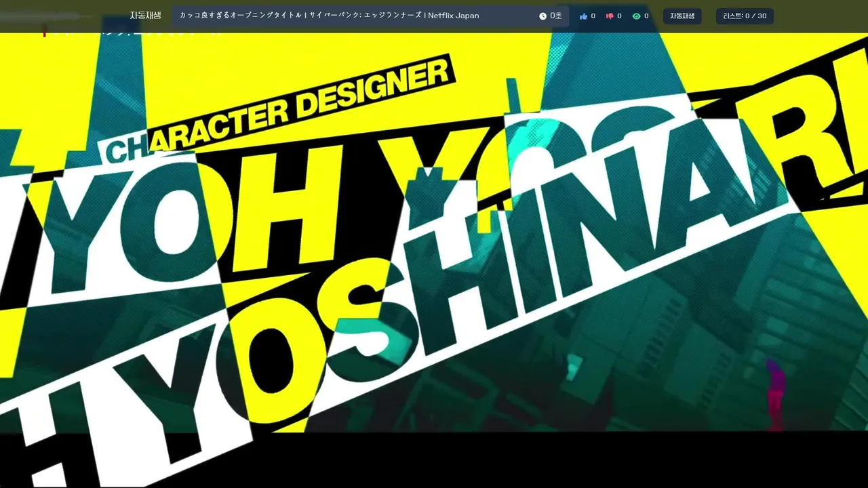Click the 0초 elapsed time text
Image resolution: width=868 pixels, height=488 pixels.
point(555,16)
